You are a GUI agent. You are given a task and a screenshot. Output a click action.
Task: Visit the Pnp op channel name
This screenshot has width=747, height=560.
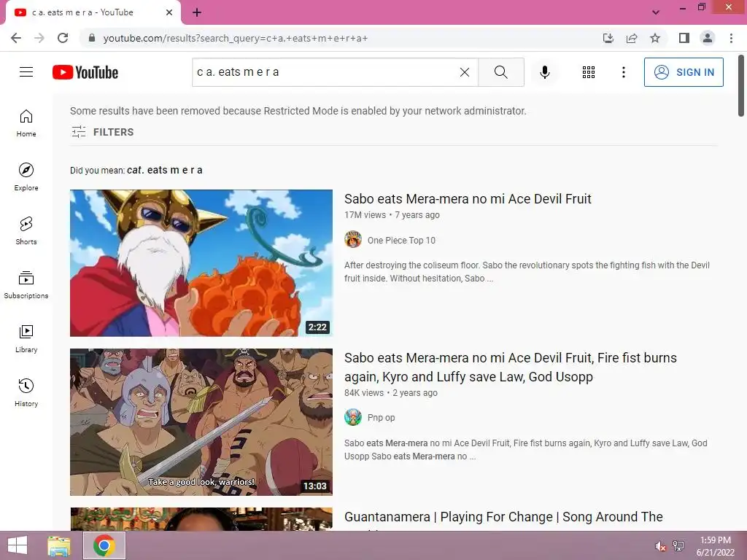[381, 418]
